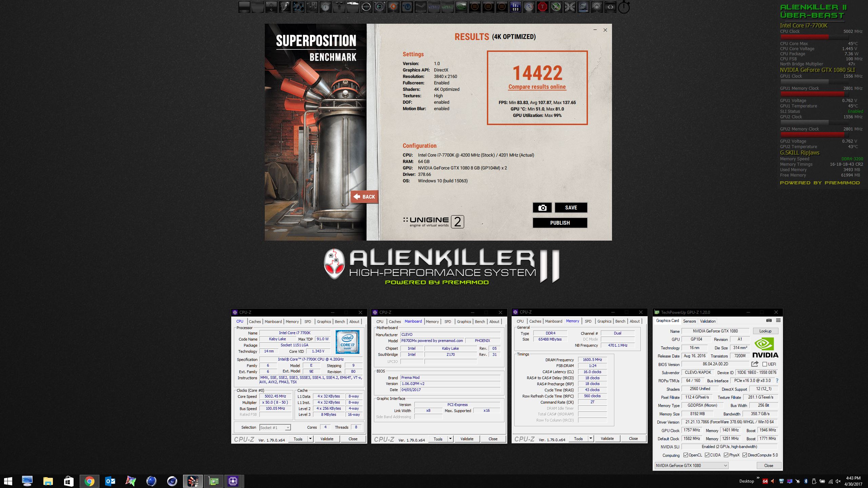Click Compare results online link

tap(537, 87)
